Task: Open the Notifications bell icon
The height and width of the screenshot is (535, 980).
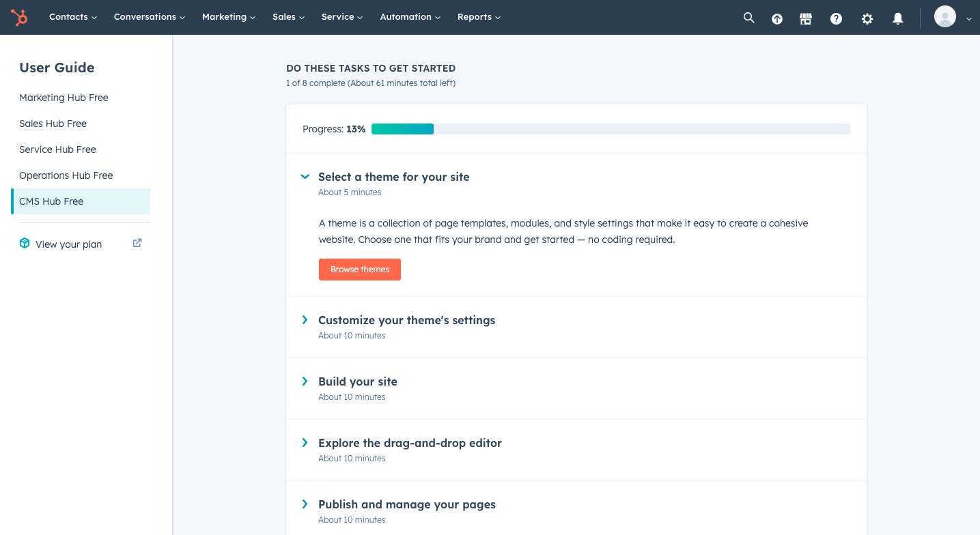Action: tap(898, 18)
